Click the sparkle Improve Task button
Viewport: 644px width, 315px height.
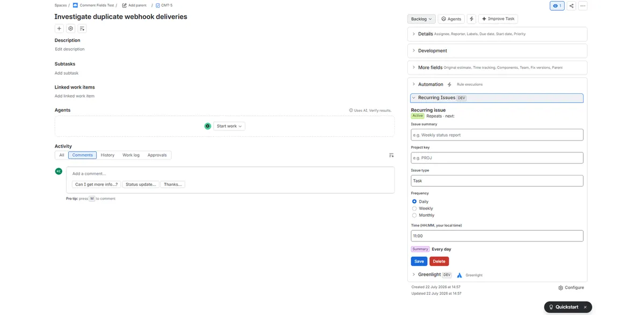point(498,19)
